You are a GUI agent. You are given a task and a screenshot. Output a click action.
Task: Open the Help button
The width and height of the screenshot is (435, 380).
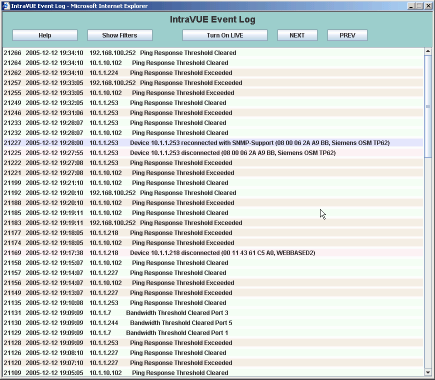click(45, 35)
